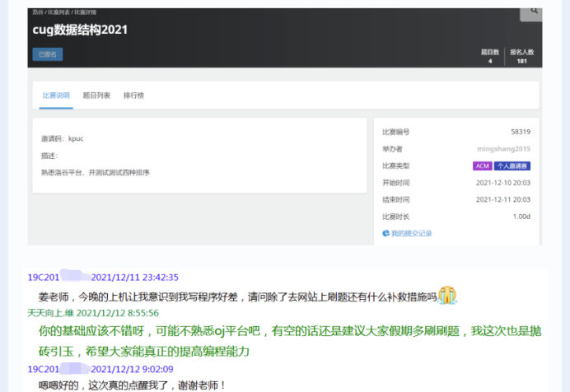Click the 报名人数 counter
570x392 pixels.
pos(521,56)
